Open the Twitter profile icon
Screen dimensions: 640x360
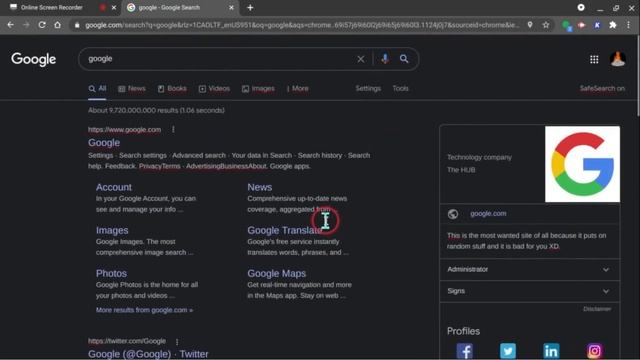coord(508,351)
